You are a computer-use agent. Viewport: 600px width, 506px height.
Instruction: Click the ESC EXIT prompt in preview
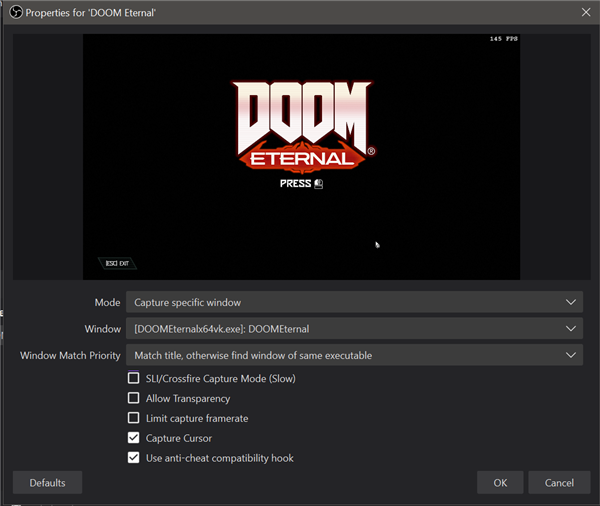click(117, 264)
